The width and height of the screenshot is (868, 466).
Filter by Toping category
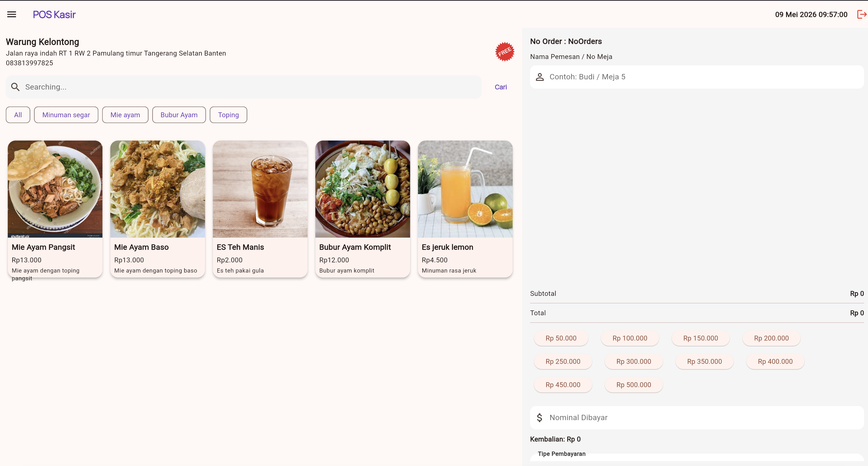[x=228, y=115]
